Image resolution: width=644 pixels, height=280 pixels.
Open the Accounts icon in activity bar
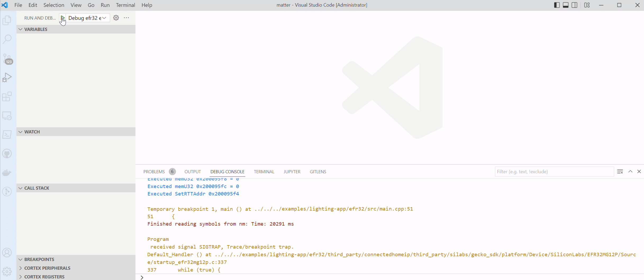7,253
